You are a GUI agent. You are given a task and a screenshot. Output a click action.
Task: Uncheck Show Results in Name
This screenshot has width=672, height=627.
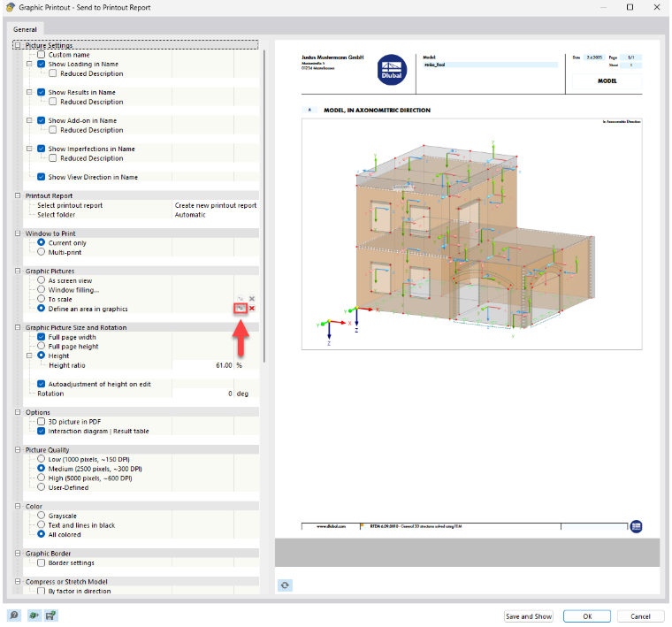(42, 92)
